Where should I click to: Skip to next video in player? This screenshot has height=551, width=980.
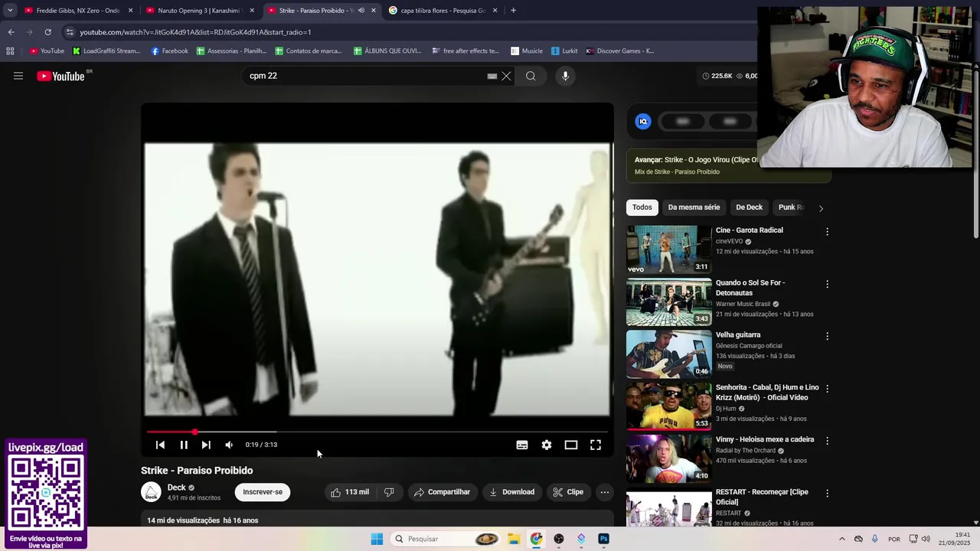point(206,445)
